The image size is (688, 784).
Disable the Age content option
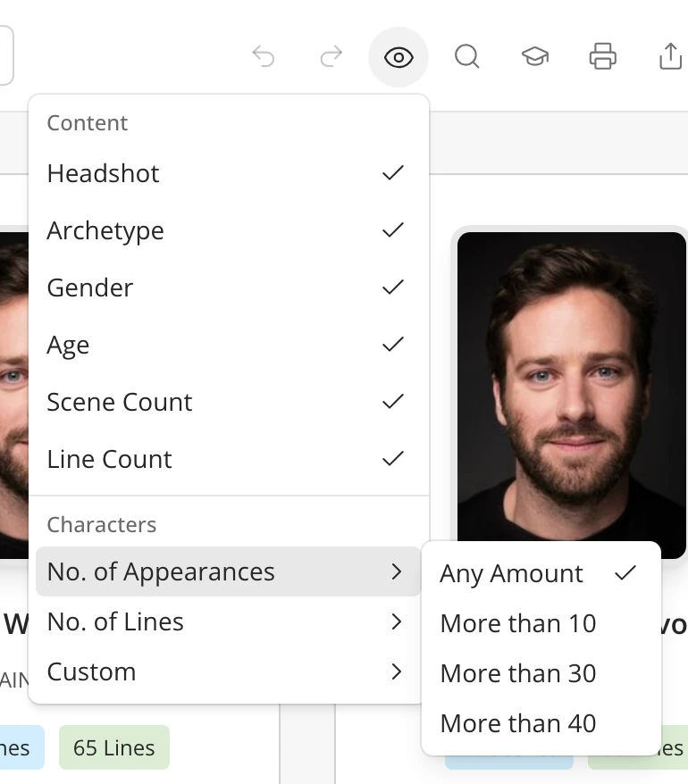tap(229, 345)
